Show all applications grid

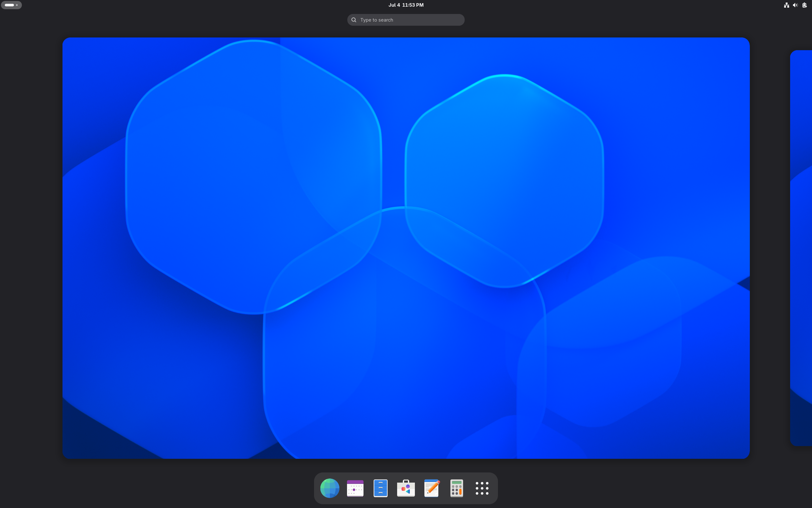click(482, 488)
